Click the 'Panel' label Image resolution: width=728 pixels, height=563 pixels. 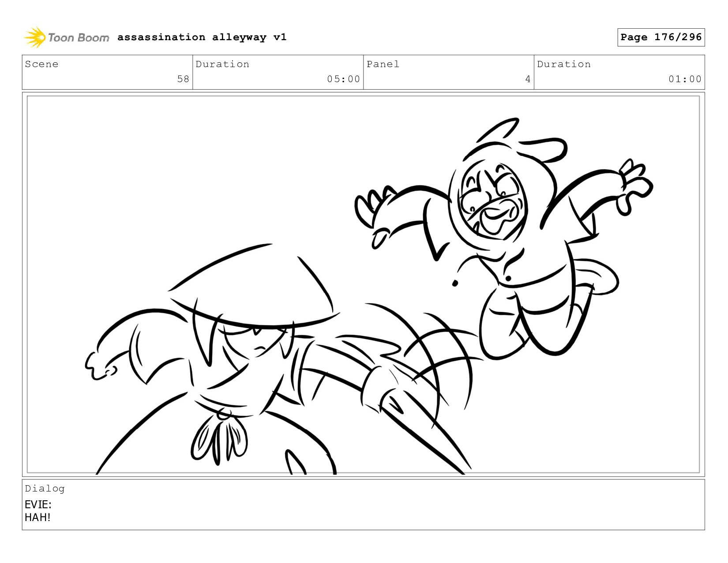[x=383, y=64]
